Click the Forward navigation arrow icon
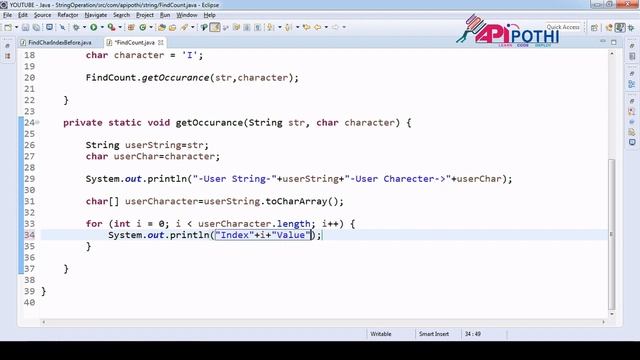 [x=336, y=27]
